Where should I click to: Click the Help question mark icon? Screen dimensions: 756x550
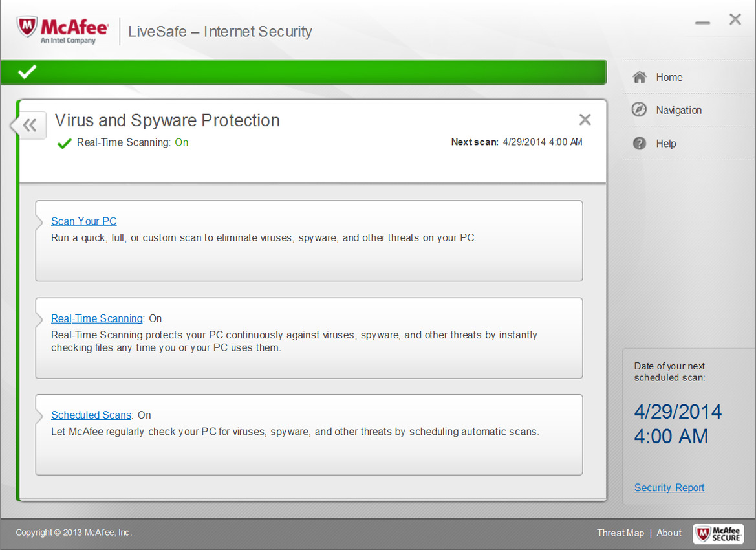point(640,143)
